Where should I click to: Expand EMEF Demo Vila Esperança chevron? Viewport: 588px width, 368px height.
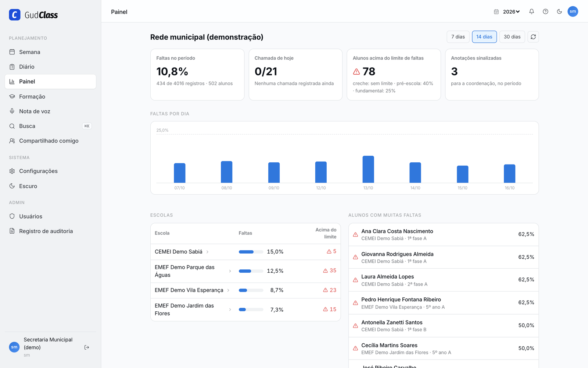pos(228,290)
